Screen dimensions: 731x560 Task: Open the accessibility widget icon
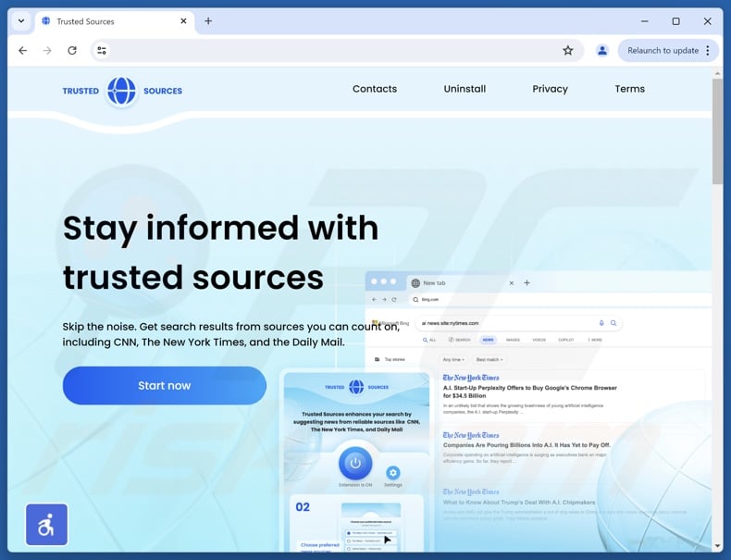[x=46, y=525]
